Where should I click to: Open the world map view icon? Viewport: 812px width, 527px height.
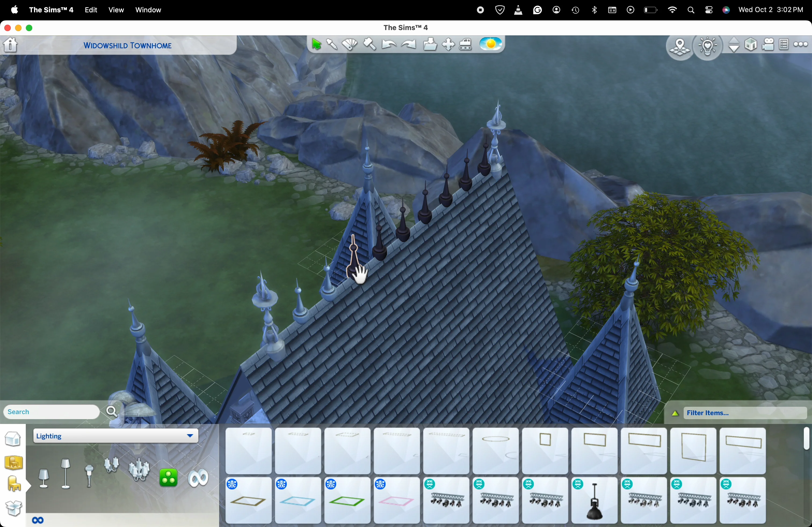(679, 46)
